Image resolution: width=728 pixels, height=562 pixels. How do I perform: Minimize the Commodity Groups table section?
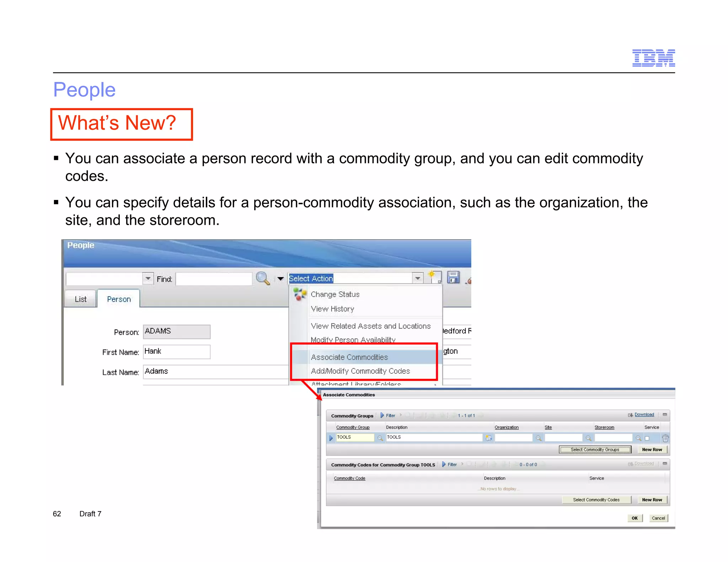pyautogui.click(x=665, y=415)
